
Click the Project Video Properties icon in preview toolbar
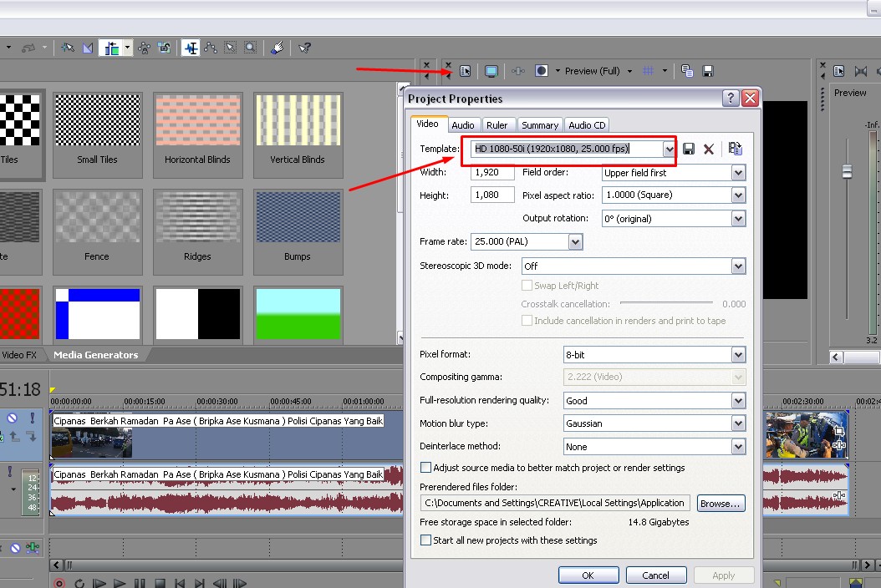pos(466,71)
